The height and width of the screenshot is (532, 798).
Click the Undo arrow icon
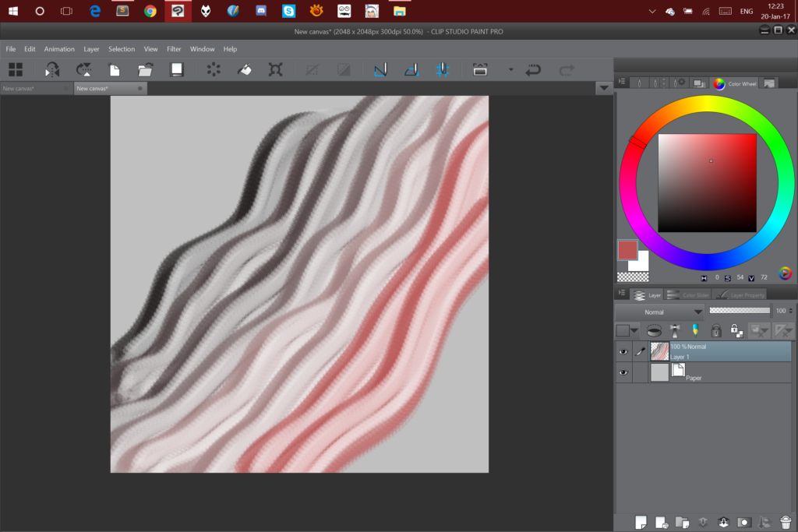point(533,69)
